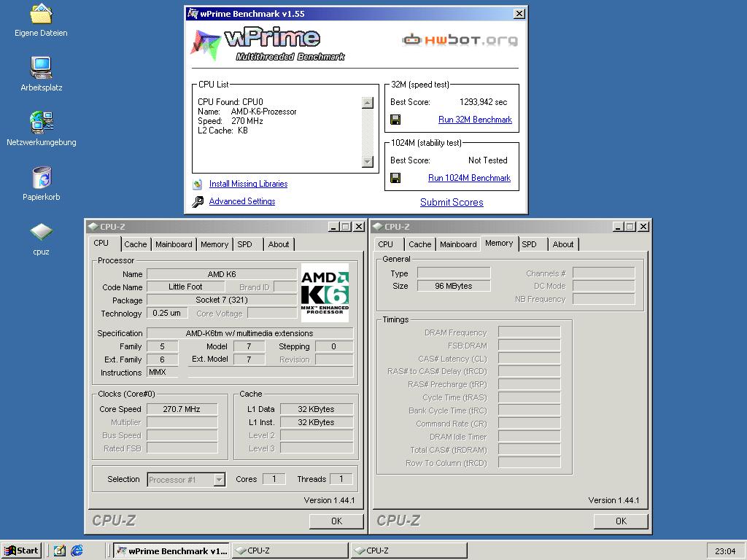Click the Specification AMD-K6tm field

[249, 333]
